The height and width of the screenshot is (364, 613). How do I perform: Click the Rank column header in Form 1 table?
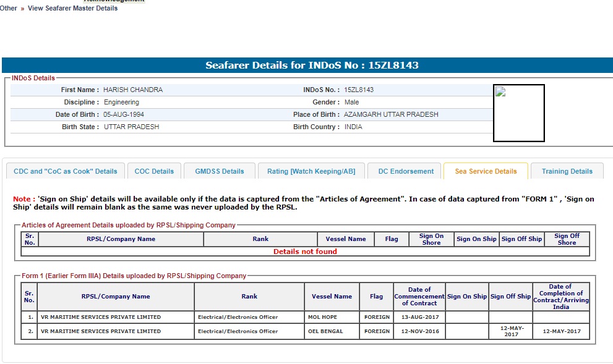pos(249,297)
